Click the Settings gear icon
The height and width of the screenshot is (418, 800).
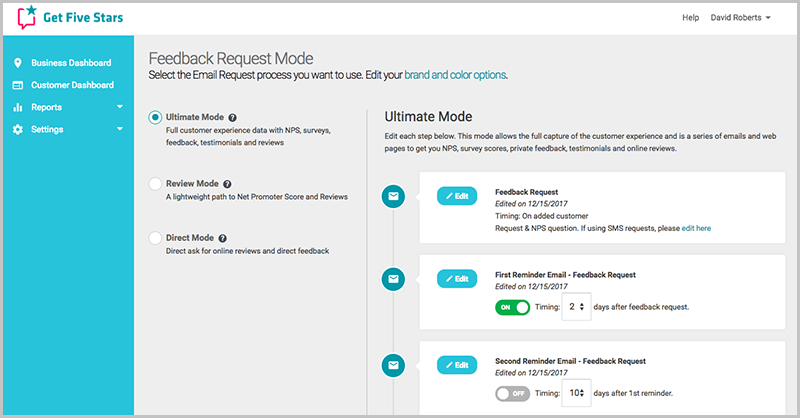[18, 130]
